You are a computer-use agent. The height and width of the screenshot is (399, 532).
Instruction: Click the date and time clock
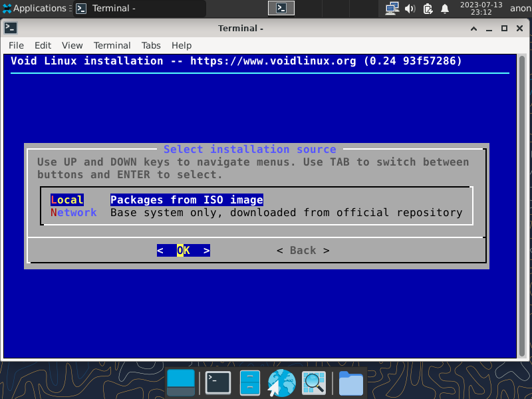(x=481, y=8)
